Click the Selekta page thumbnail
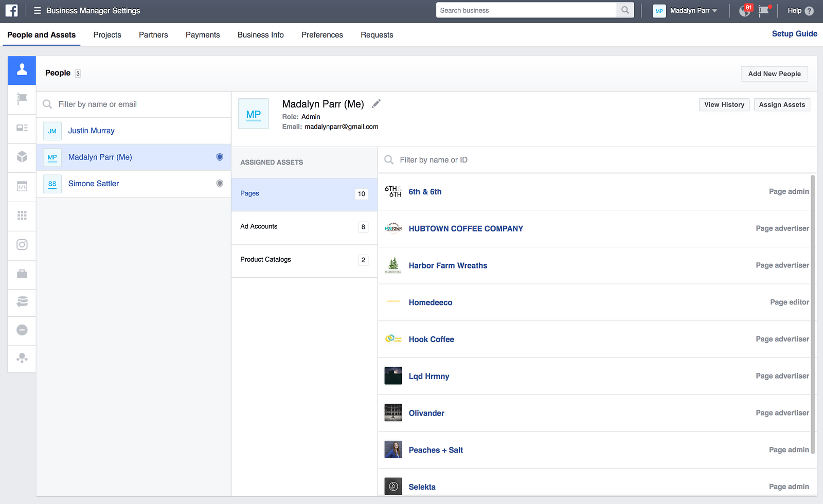This screenshot has height=504, width=823. [393, 487]
